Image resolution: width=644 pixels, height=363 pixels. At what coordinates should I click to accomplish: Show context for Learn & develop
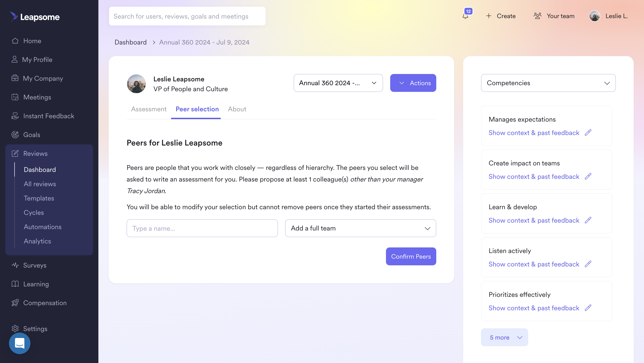pos(534,220)
